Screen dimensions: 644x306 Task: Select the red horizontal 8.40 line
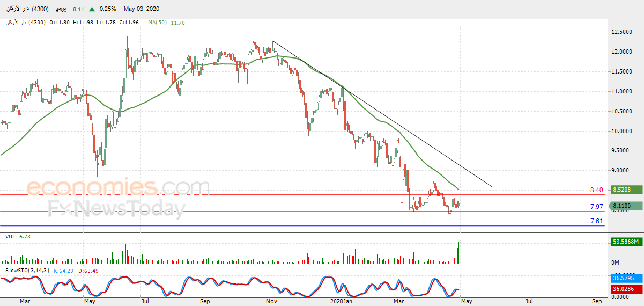[302, 194]
